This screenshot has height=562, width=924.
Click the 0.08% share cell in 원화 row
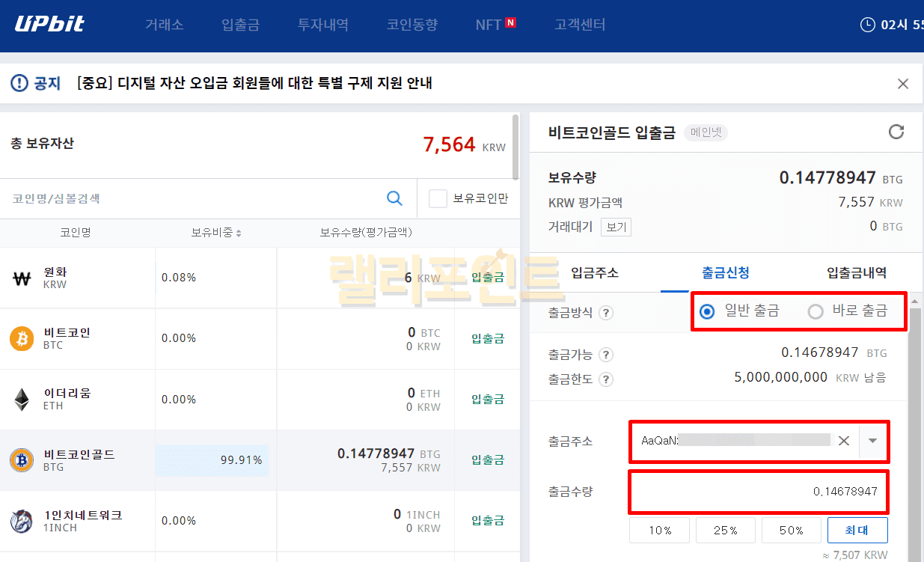(x=179, y=278)
